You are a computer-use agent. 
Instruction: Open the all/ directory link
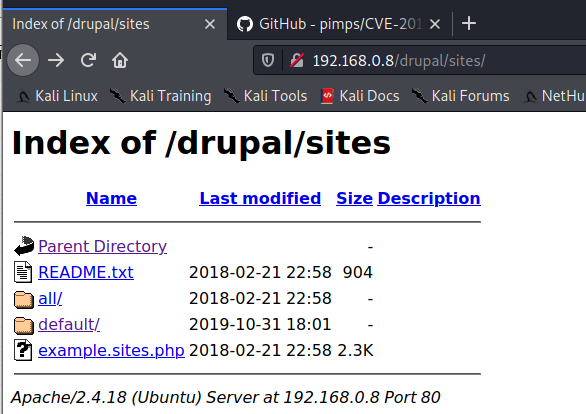point(50,298)
